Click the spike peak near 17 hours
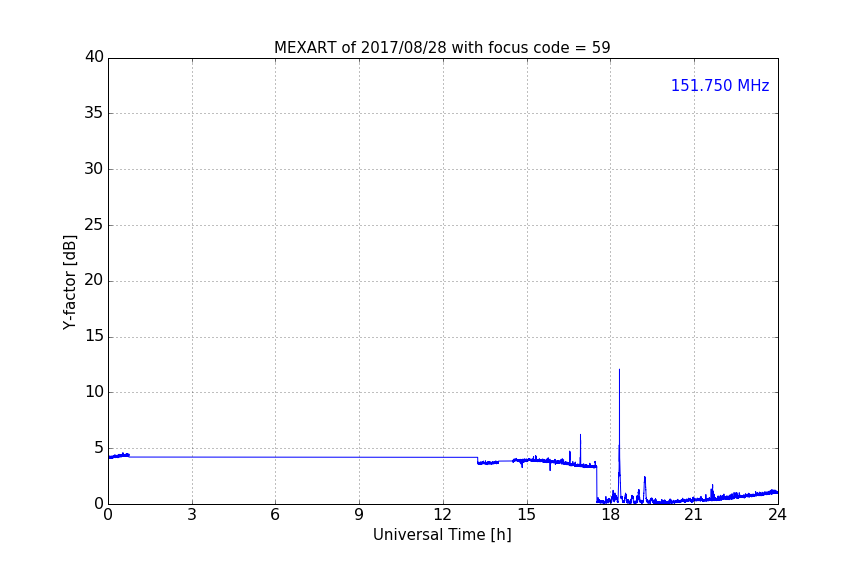Image resolution: width=864 pixels, height=576 pixels. pyautogui.click(x=580, y=435)
